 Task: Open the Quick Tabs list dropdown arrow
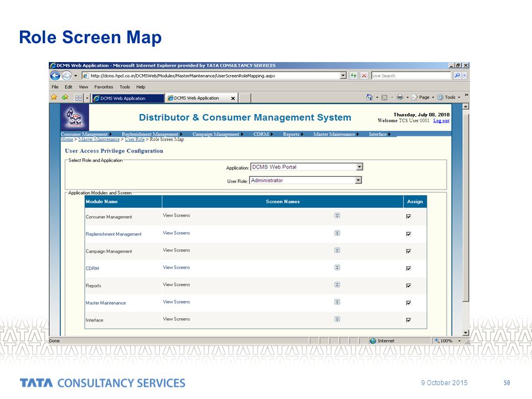pos(87,98)
